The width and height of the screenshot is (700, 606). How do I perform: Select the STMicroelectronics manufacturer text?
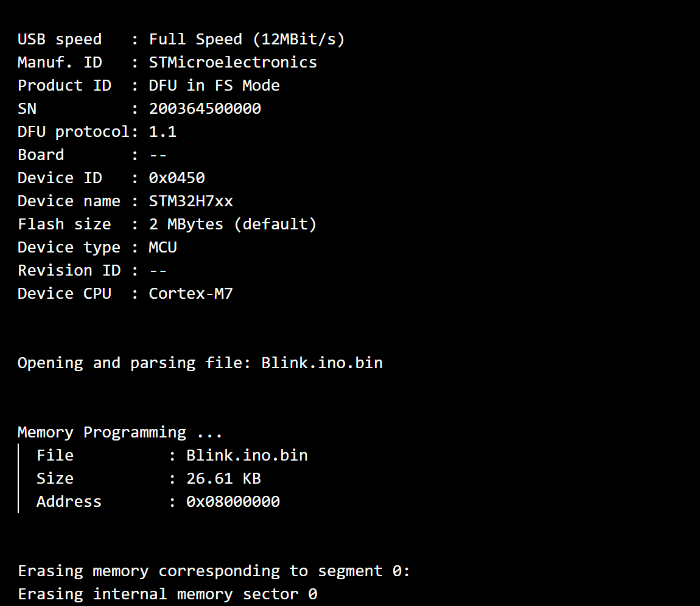tap(233, 63)
